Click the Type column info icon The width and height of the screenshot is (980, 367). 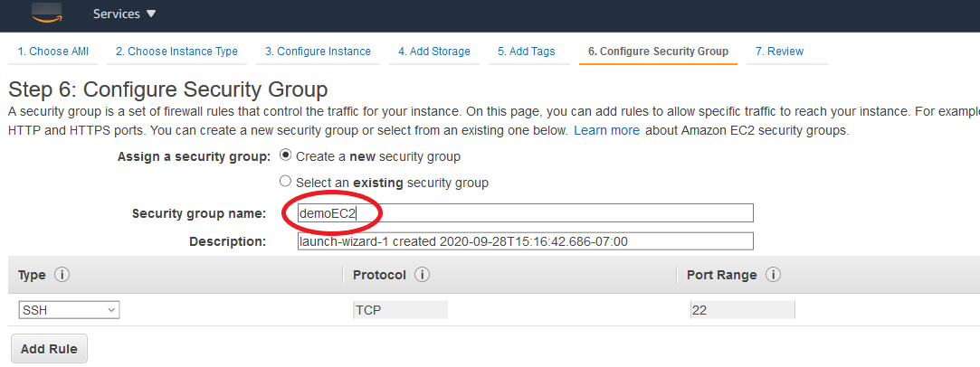click(62, 275)
